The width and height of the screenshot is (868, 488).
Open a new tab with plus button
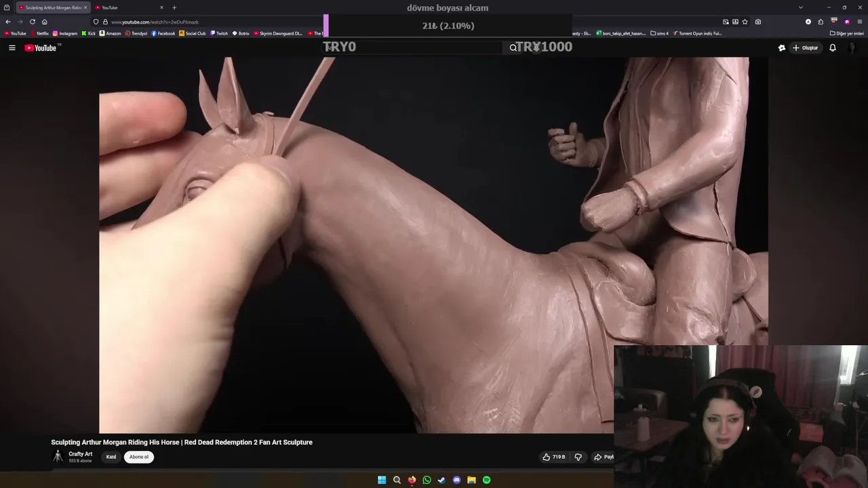[x=174, y=7]
